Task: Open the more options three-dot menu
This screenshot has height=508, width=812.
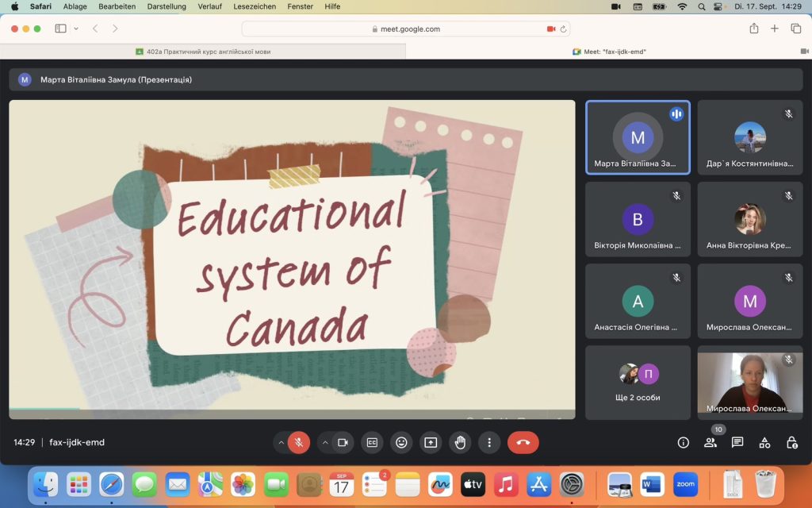Action: click(489, 442)
